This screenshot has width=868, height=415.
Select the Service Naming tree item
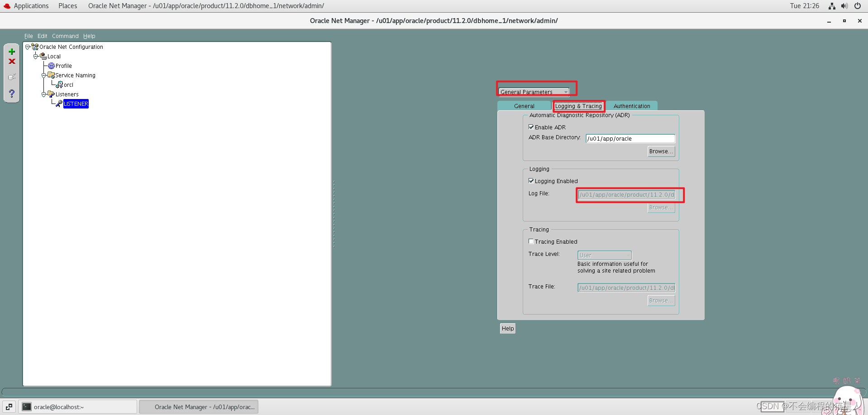[x=76, y=75]
